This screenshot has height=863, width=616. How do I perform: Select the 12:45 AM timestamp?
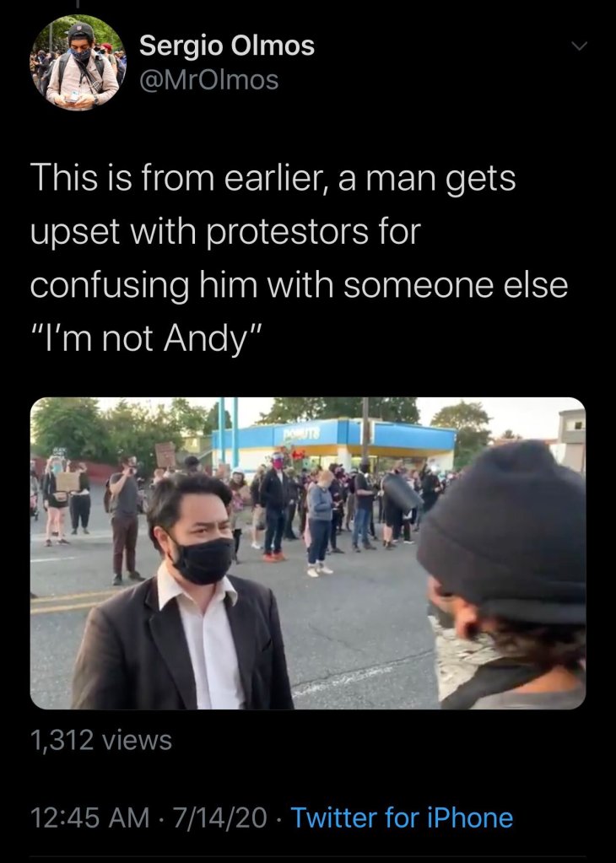click(89, 817)
